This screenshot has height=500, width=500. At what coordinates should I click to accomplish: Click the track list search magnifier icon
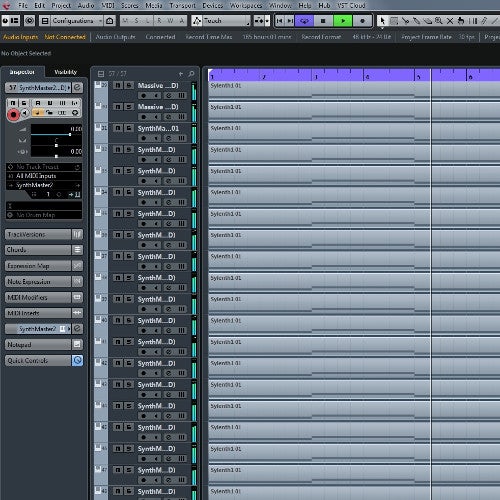[191, 74]
